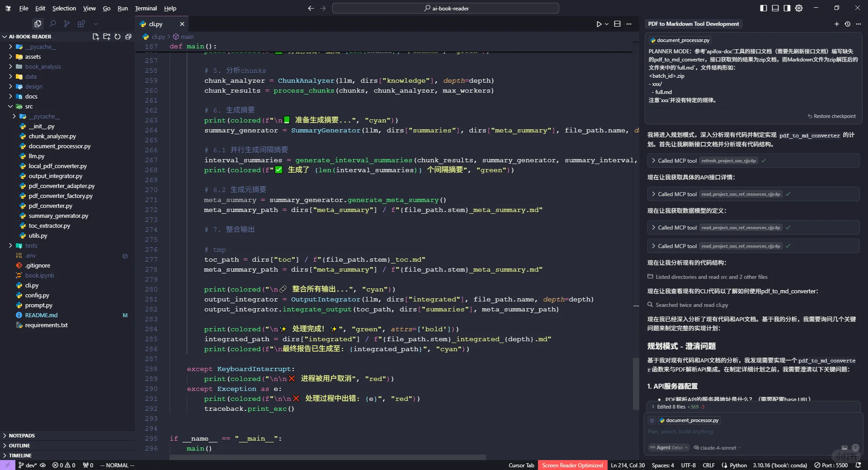This screenshot has width=868, height=470.
Task: Focus the Plan, search, build anything input
Action: point(753,432)
